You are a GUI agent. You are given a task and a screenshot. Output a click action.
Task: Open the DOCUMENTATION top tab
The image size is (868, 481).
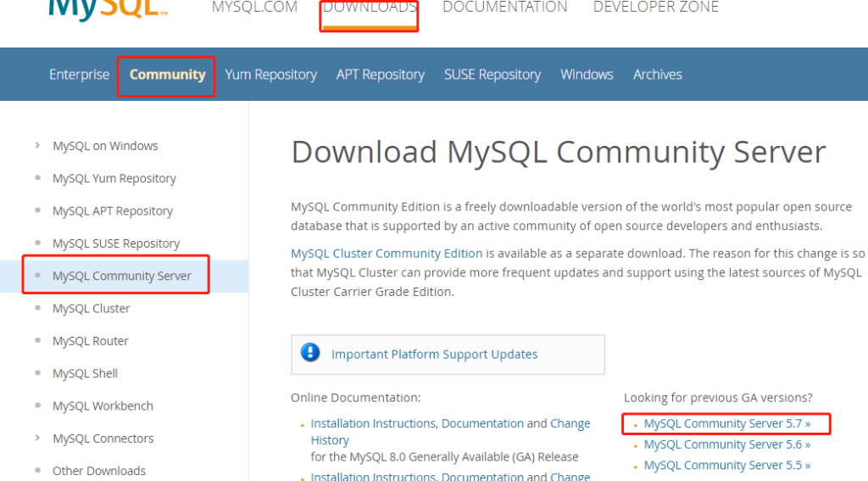[505, 7]
